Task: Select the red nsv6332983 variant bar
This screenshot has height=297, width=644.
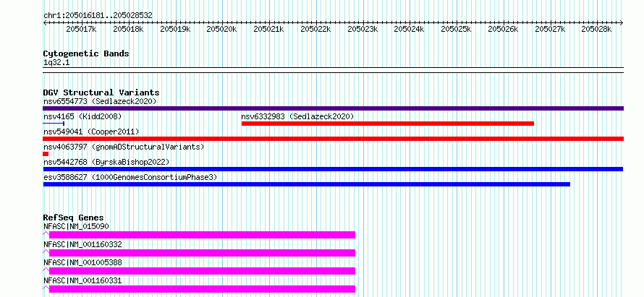Action: pyautogui.click(x=388, y=124)
